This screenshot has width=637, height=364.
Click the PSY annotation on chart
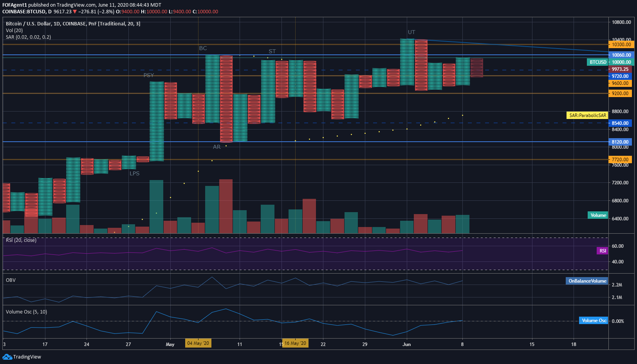coord(149,75)
